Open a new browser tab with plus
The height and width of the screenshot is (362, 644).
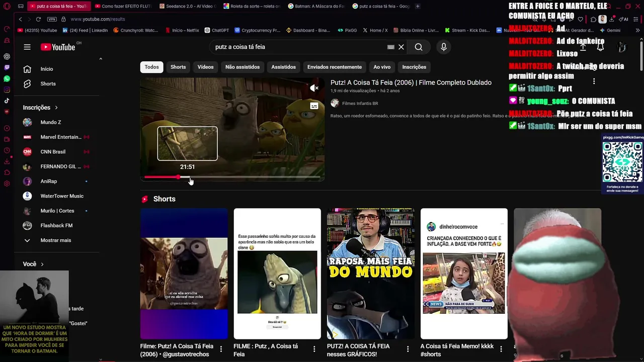click(418, 6)
